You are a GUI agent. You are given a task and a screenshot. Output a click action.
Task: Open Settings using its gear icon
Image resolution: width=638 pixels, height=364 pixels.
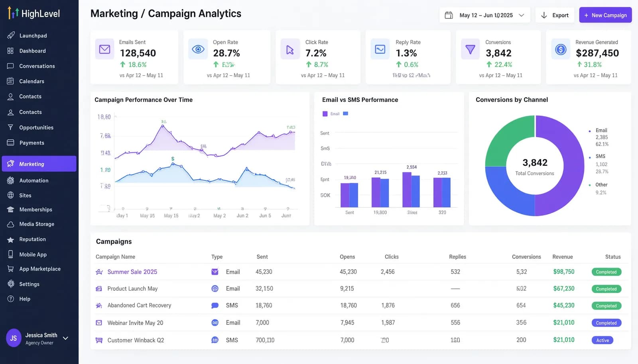pyautogui.click(x=11, y=284)
